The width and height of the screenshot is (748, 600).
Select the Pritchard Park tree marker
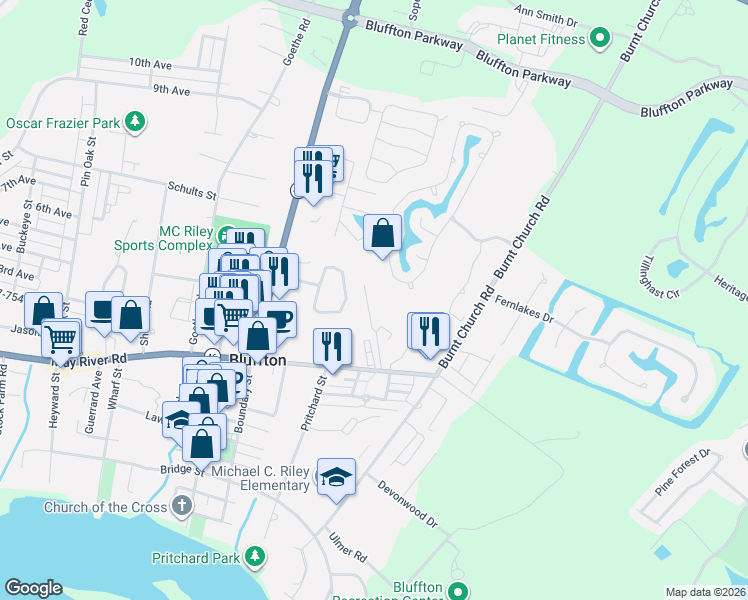(255, 557)
